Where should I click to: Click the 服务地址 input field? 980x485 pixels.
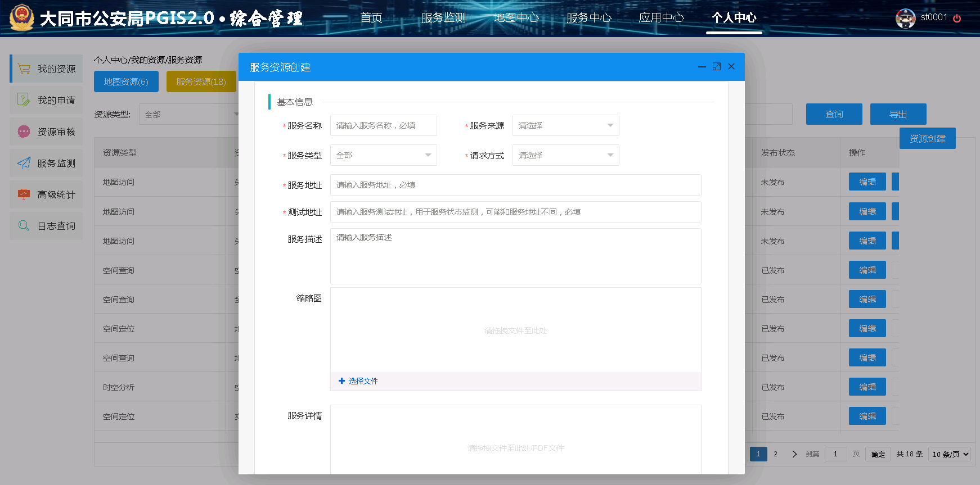tap(516, 185)
